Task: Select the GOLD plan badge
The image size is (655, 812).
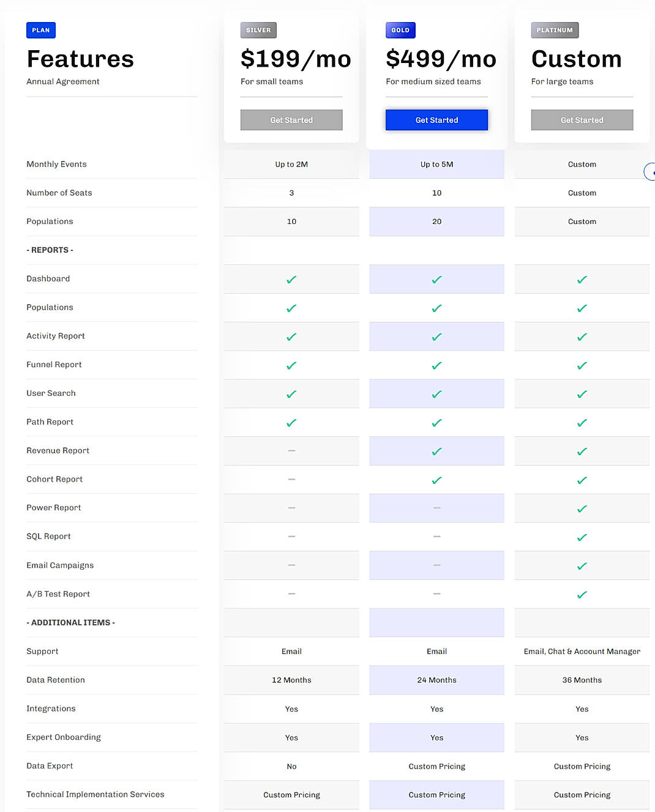Action: [400, 29]
